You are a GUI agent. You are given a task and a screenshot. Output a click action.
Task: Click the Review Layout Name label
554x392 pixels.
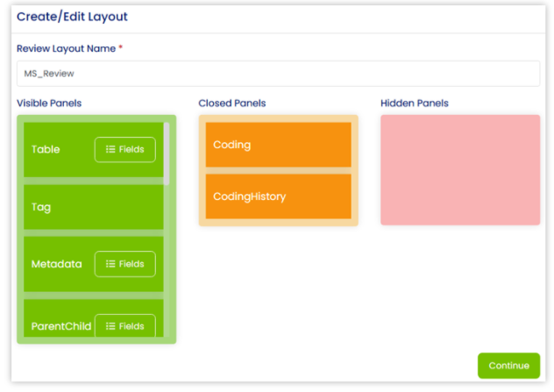(x=66, y=49)
